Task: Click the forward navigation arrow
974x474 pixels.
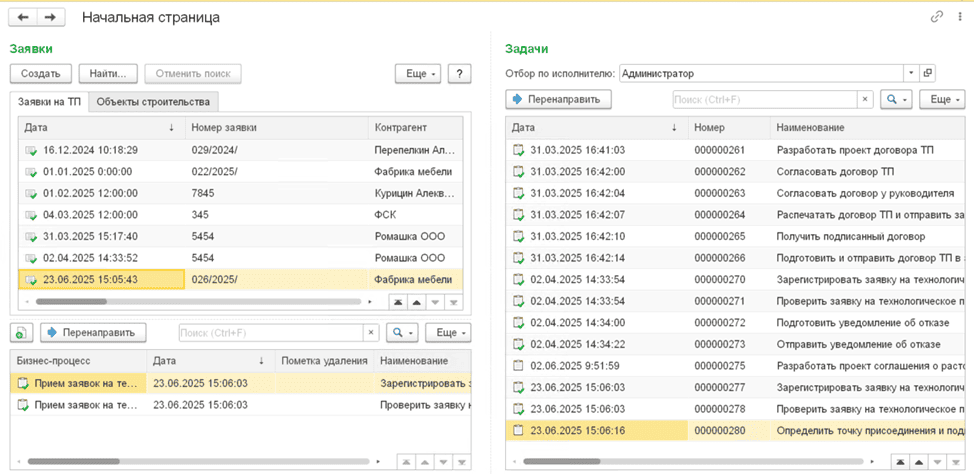Action: (x=50, y=17)
